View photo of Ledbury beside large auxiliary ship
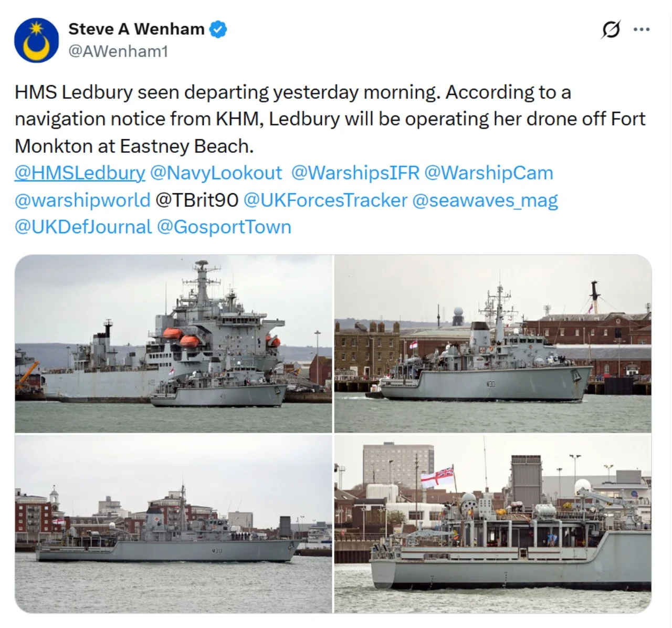The image size is (672, 628). 173,344
